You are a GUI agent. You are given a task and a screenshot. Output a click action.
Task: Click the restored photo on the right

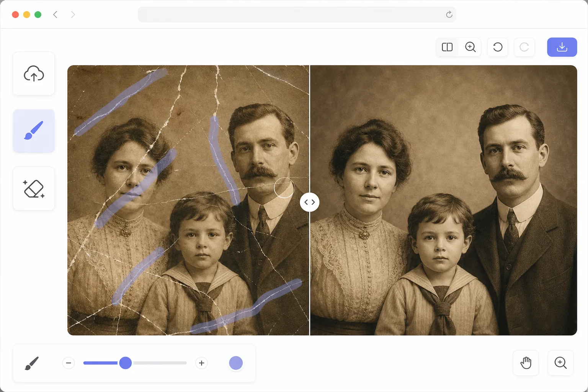443,200
